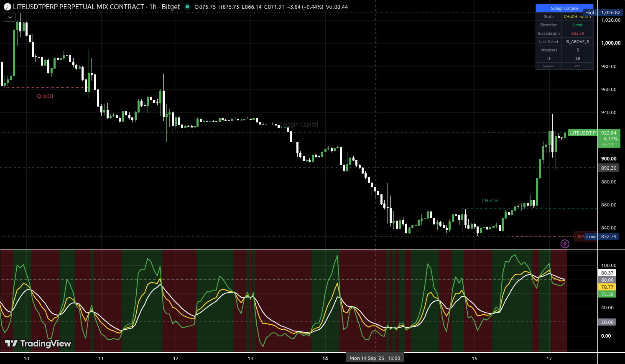Image resolution: width=625 pixels, height=364 pixels.
Task: Click the Impulses label in table
Action: click(x=548, y=50)
